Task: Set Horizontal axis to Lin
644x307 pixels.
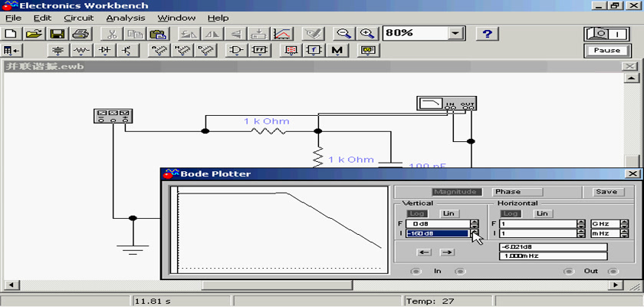Action: tap(544, 213)
